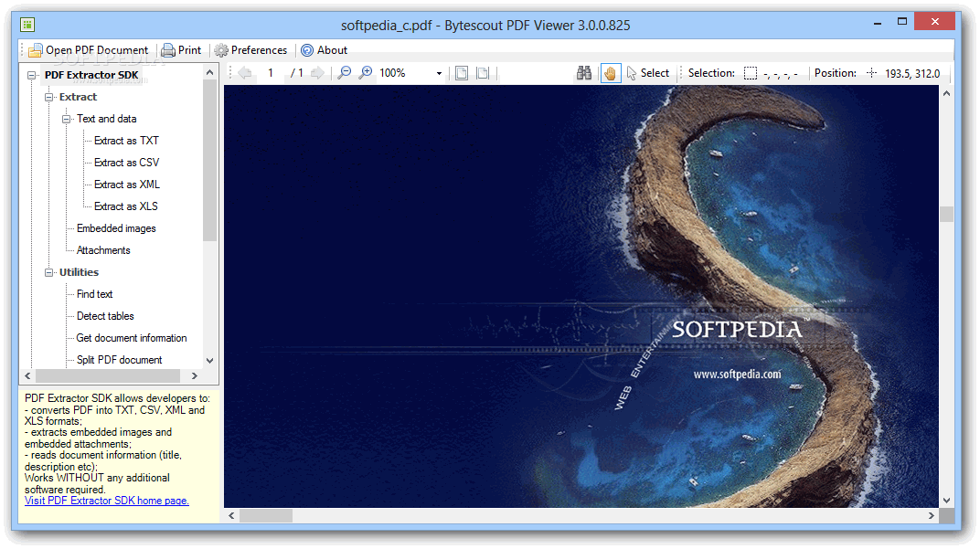Select Extract as TXT
This screenshot has width=980, height=549.
tap(126, 141)
